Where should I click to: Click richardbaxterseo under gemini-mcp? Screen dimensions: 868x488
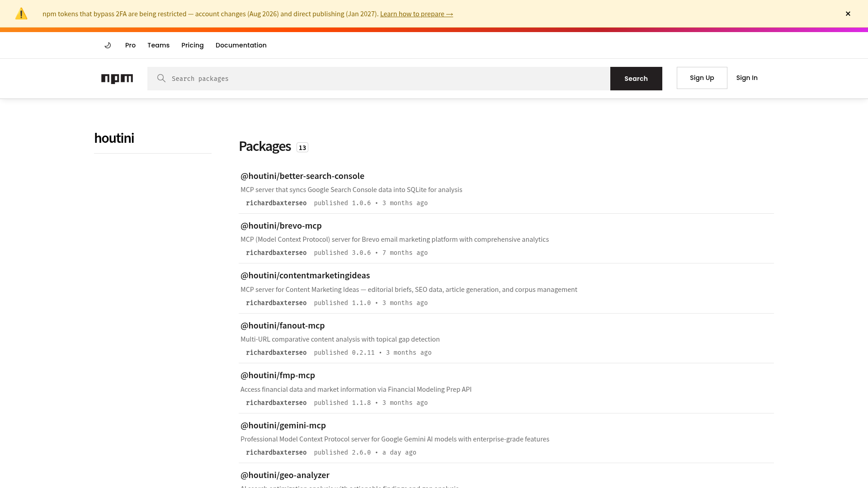(x=276, y=452)
